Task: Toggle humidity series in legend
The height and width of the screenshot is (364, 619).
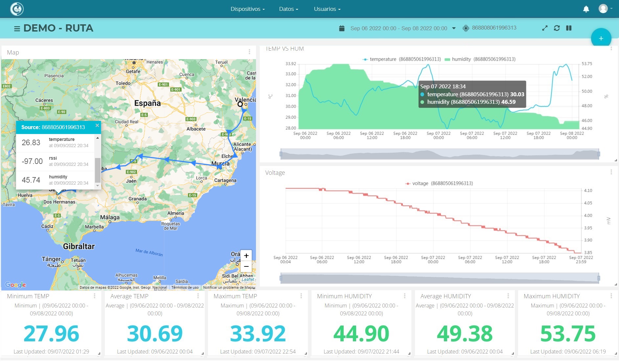Action: click(480, 59)
